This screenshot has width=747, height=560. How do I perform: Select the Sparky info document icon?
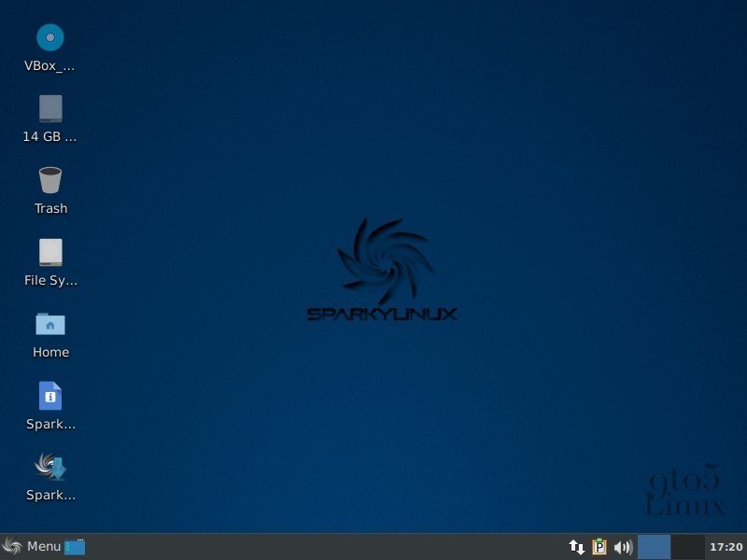point(50,396)
